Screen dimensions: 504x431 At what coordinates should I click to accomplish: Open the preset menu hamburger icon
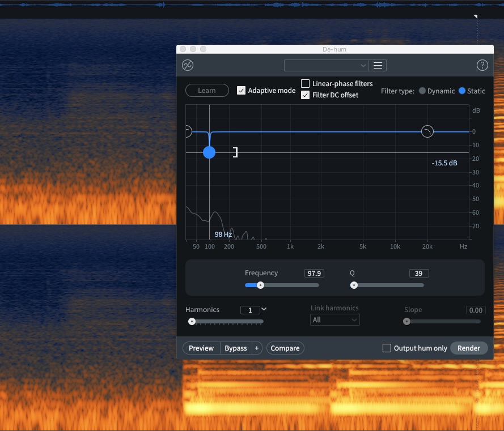378,66
